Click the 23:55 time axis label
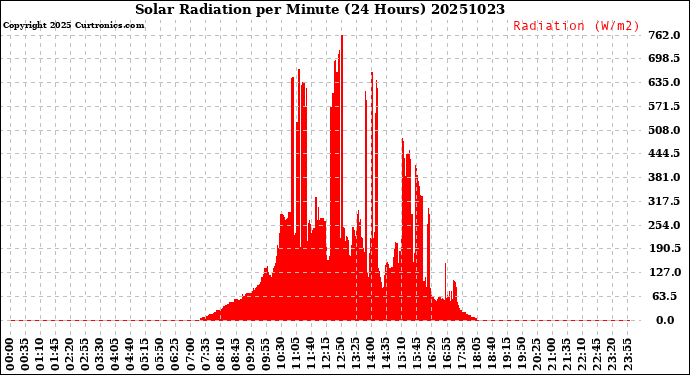 point(627,355)
